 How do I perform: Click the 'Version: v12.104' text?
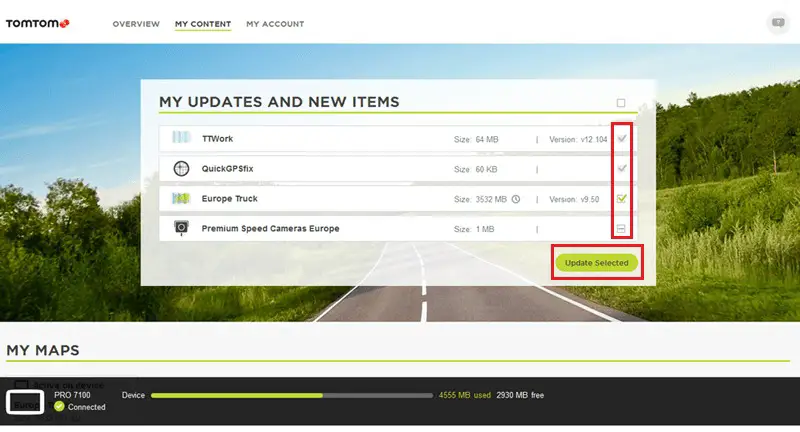(578, 139)
